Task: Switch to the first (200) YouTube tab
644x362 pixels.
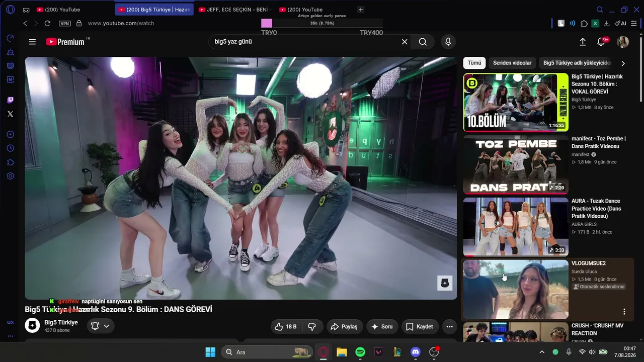Action: coord(63,10)
